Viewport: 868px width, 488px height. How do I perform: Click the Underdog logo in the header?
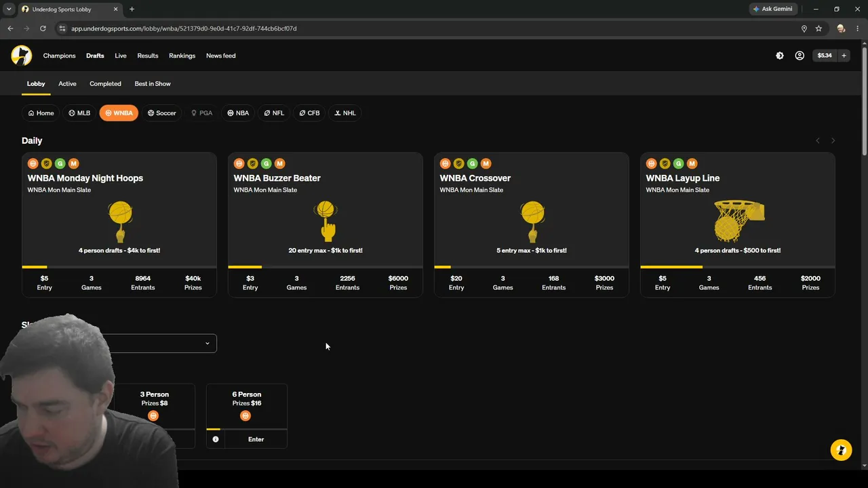pyautogui.click(x=22, y=56)
